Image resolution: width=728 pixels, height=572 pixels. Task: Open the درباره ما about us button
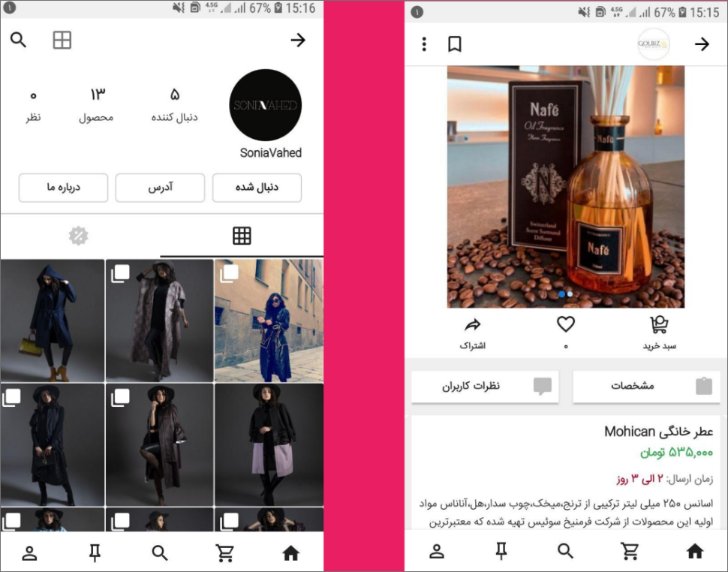[x=64, y=188]
